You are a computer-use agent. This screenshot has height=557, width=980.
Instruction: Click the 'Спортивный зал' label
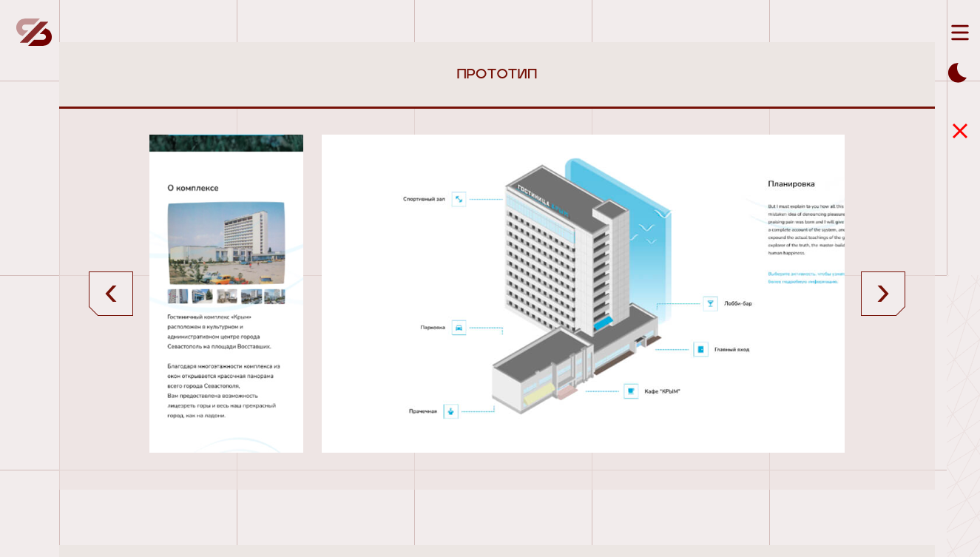(x=424, y=199)
